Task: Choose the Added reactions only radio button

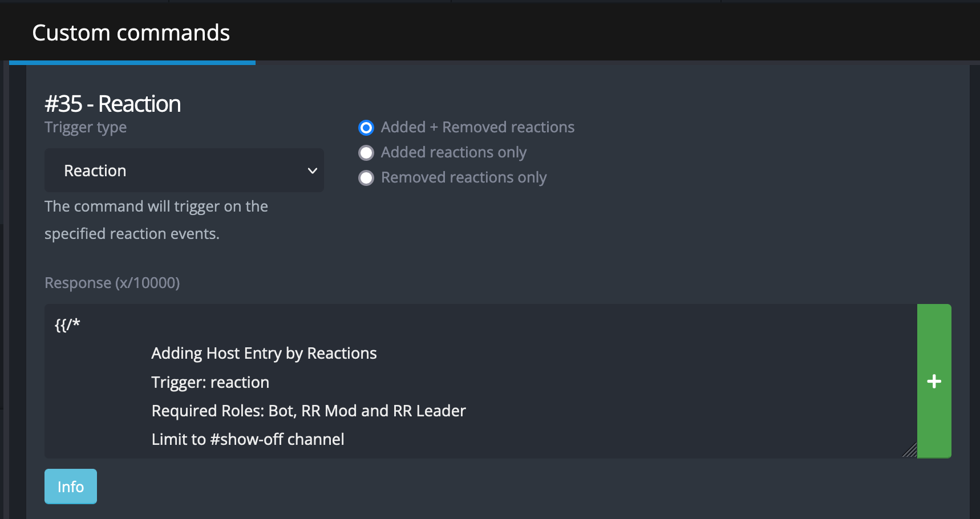Action: 366,153
